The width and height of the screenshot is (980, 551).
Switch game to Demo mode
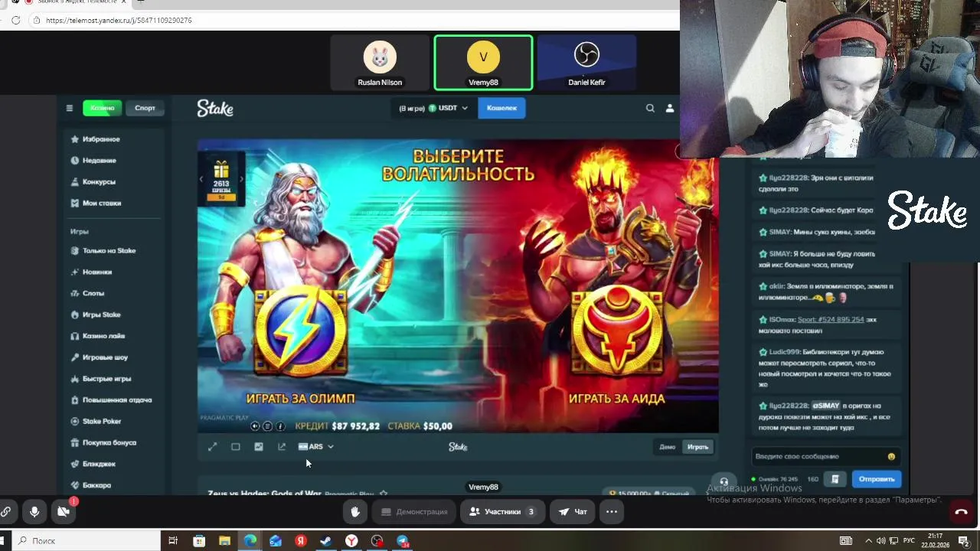pos(668,447)
